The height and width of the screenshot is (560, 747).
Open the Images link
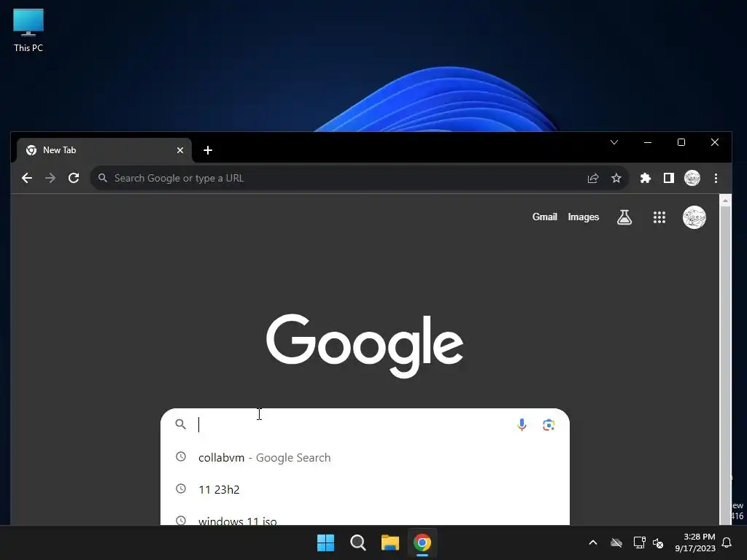coord(584,217)
